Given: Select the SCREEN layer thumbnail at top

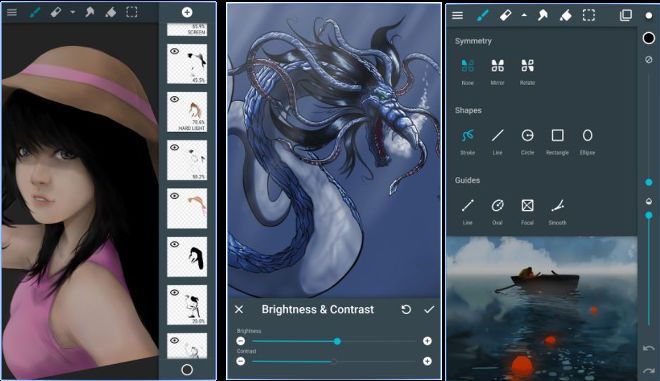Looking at the screenshot, I should 187,29.
